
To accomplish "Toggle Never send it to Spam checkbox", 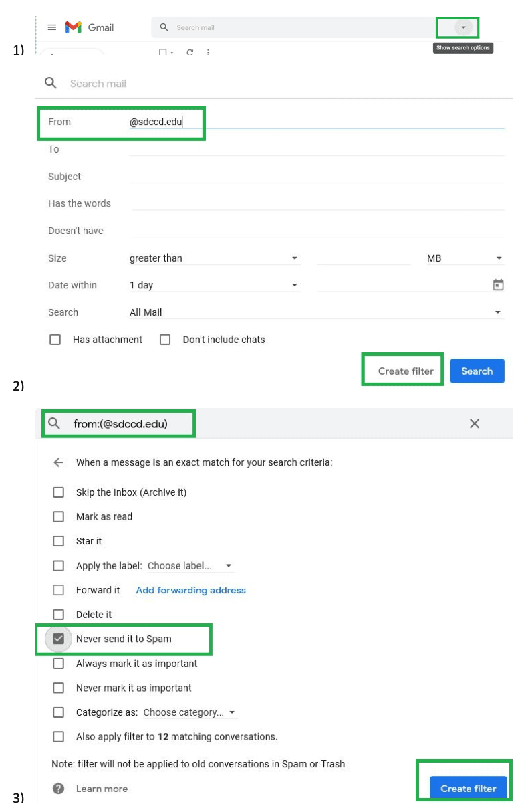I will pyautogui.click(x=59, y=639).
